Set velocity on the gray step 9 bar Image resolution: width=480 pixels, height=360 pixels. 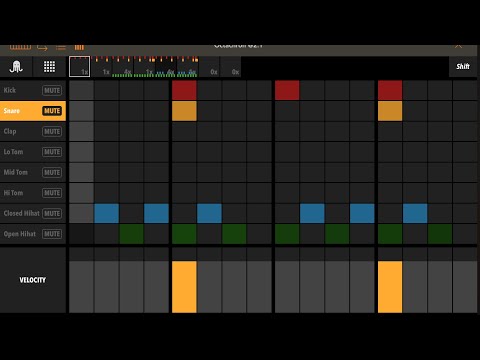(287, 287)
